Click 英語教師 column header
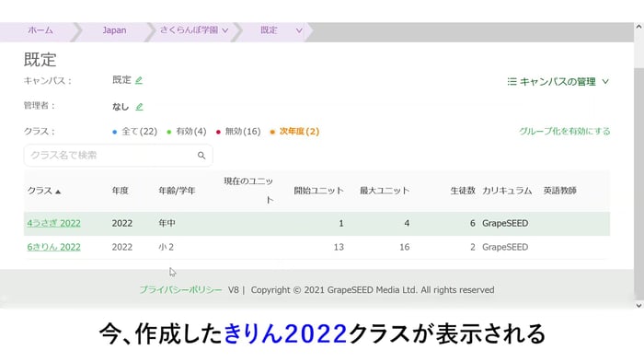Screen dimensions: 644x362 (559, 191)
